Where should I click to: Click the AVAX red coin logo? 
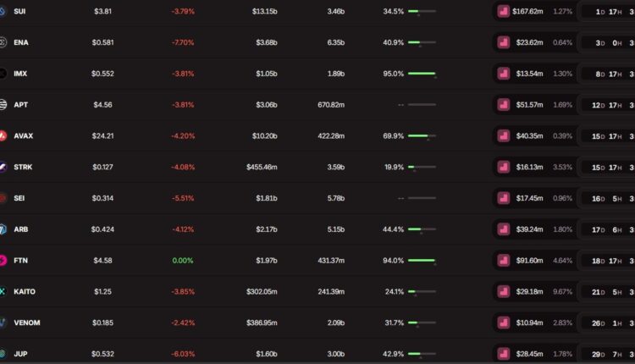click(3, 135)
